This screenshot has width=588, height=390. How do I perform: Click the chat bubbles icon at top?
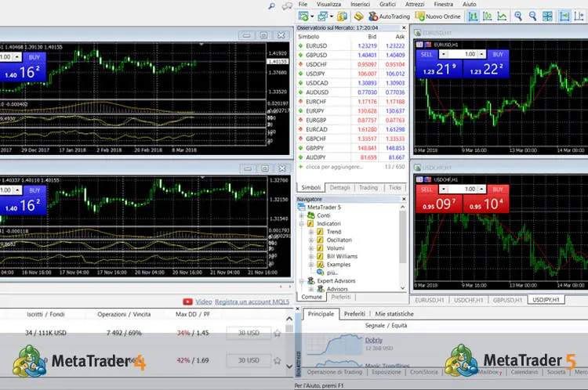pyautogui.click(x=287, y=6)
